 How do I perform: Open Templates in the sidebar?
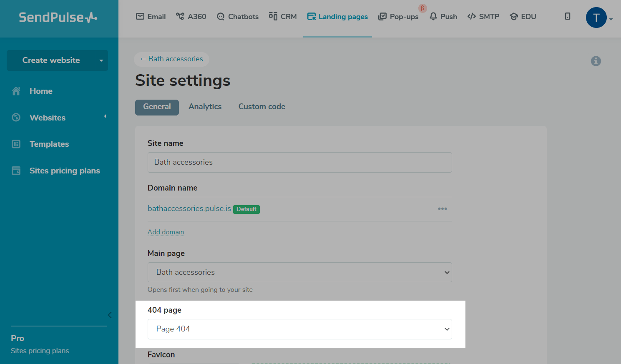(x=49, y=144)
